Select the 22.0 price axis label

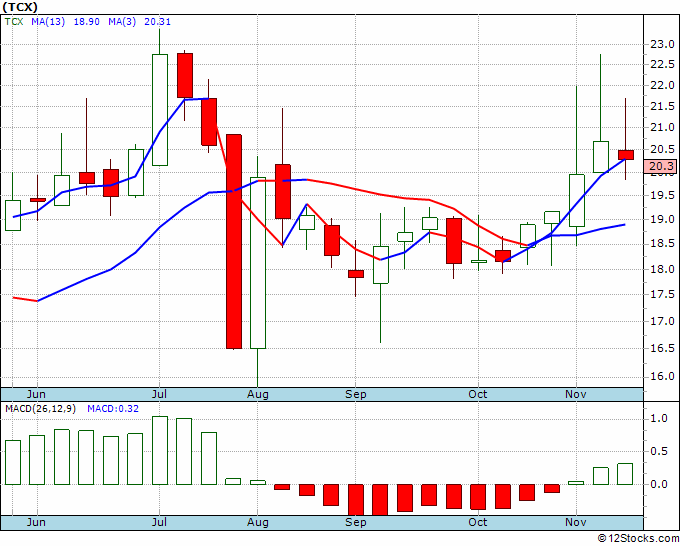point(662,85)
